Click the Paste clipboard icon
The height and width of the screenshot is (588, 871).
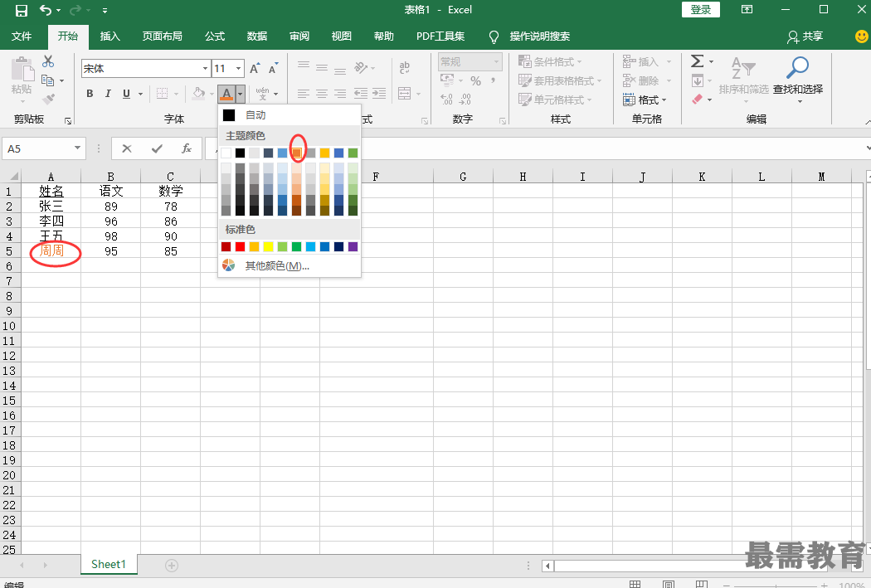22,70
